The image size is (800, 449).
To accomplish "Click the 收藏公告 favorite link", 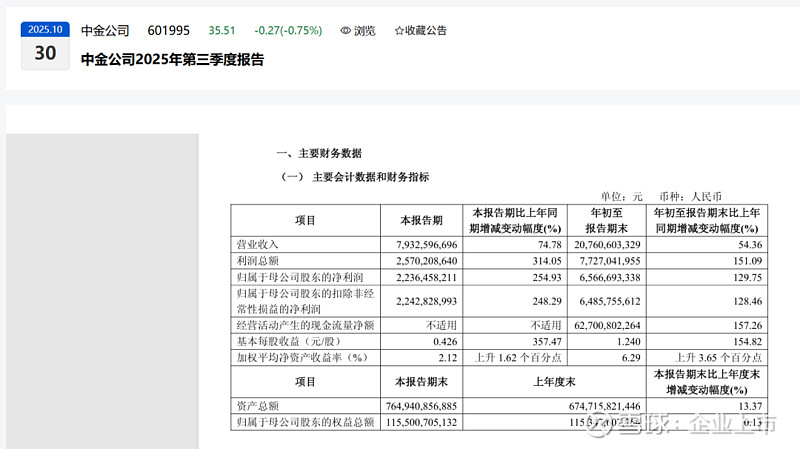I will tap(426, 31).
